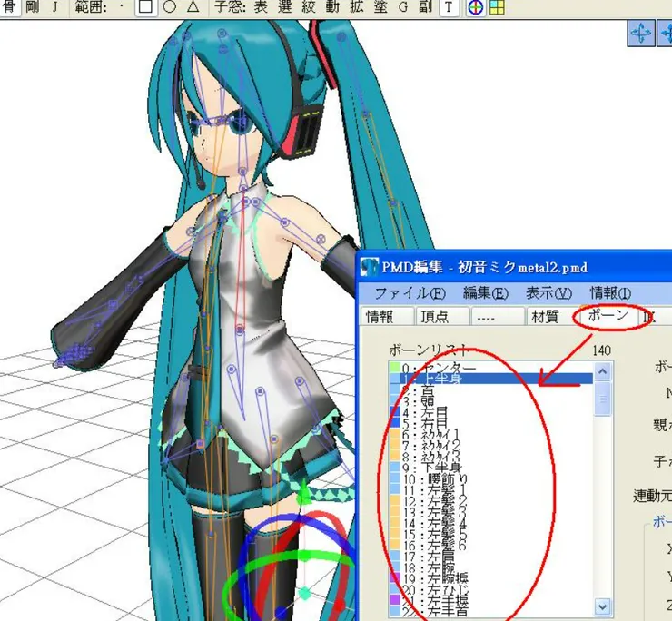Click the PMD編集 window title bar
The image size is (672, 621).
(516, 268)
